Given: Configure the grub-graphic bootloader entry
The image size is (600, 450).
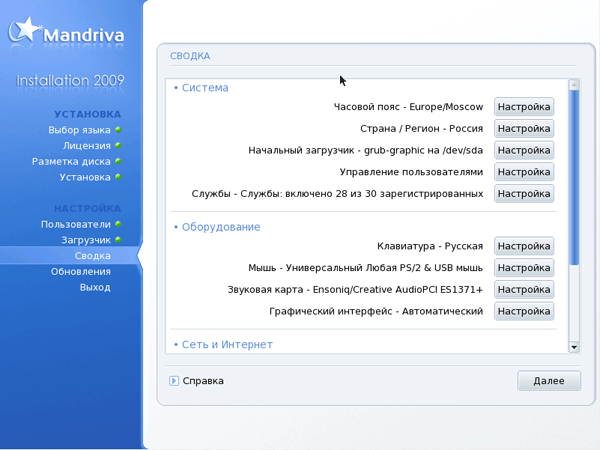Looking at the screenshot, I should pyautogui.click(x=524, y=150).
